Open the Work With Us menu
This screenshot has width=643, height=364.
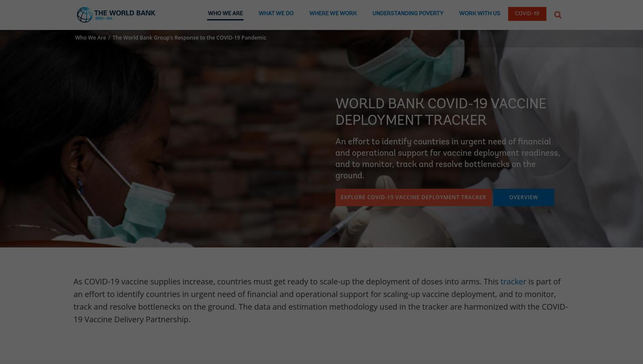tap(479, 14)
